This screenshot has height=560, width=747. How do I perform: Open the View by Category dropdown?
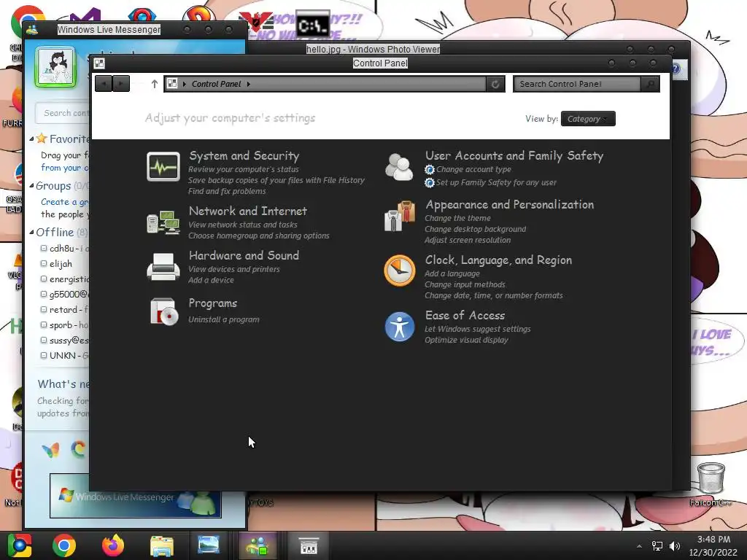pos(588,119)
